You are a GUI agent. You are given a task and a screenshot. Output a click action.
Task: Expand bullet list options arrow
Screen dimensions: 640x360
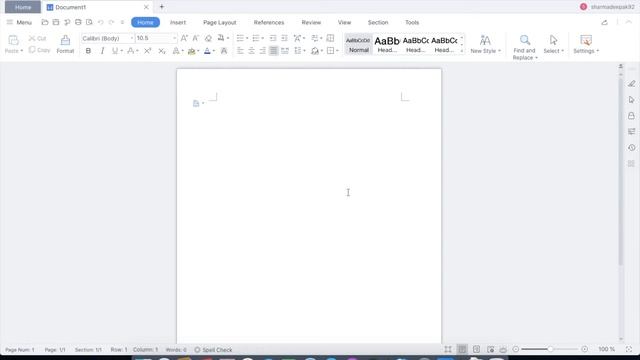[x=247, y=38]
